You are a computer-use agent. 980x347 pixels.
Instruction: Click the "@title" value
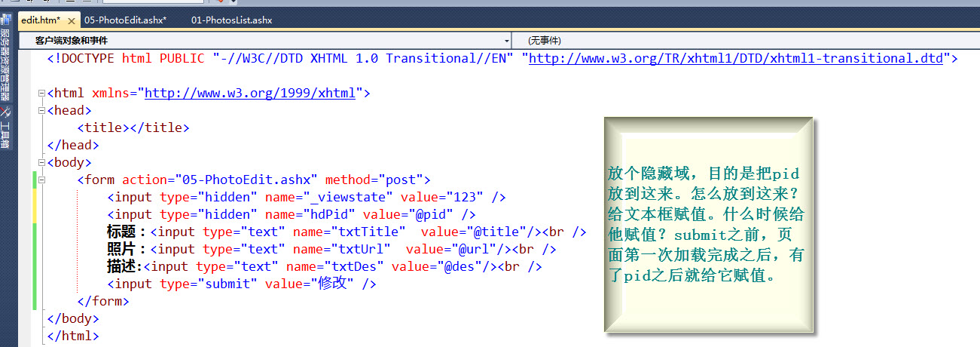[x=496, y=232]
